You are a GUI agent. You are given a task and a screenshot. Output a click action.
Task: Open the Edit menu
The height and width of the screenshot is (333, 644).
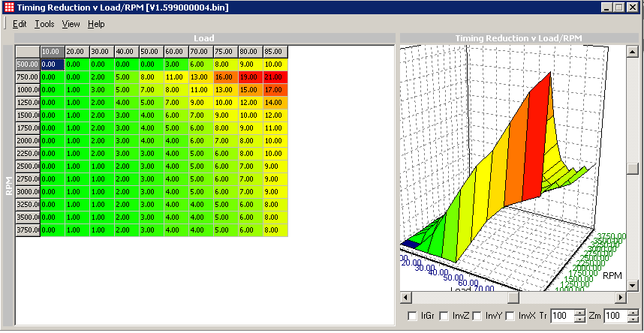(20, 24)
